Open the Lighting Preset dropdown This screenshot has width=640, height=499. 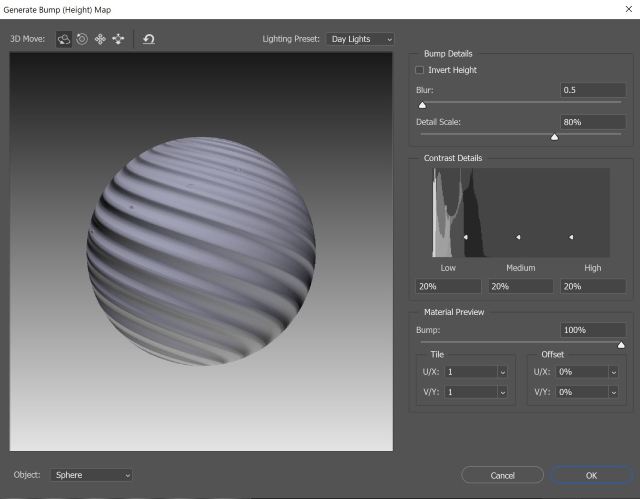coord(360,39)
